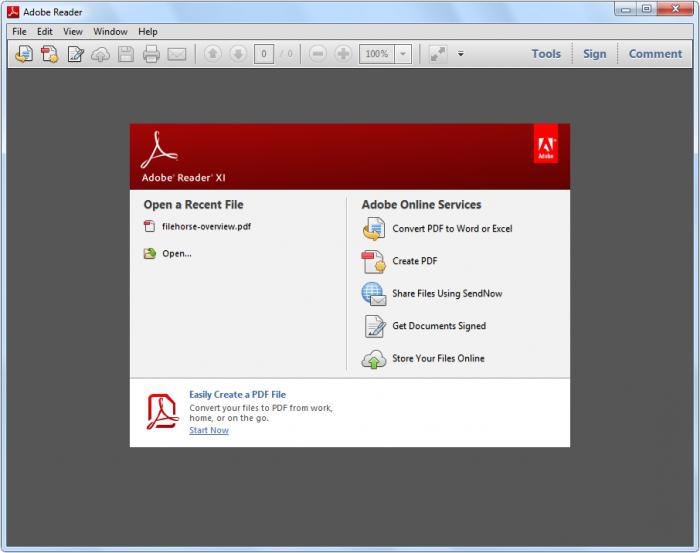Click the Sign document toolbar icon

tap(75, 54)
